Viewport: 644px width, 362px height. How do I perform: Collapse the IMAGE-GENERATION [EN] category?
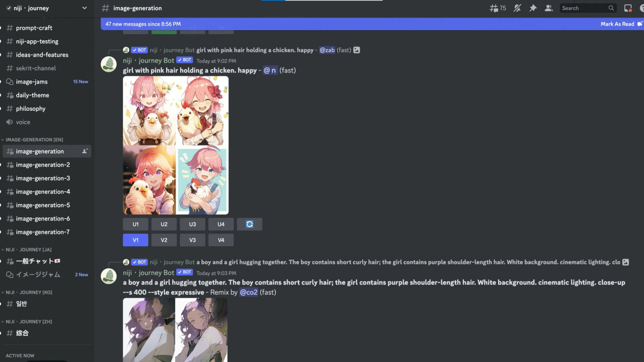pyautogui.click(x=34, y=140)
